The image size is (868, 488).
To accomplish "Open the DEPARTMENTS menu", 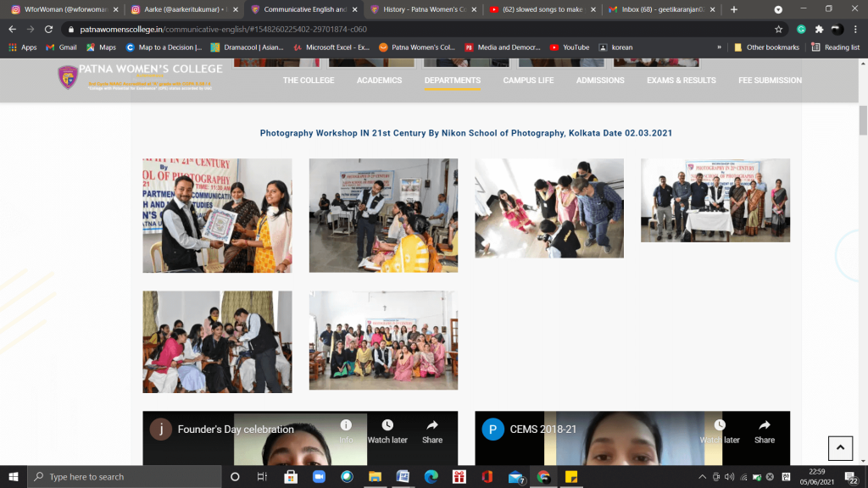I will (452, 80).
